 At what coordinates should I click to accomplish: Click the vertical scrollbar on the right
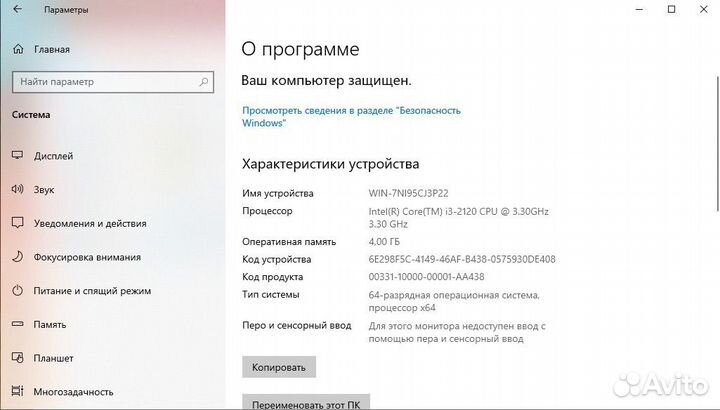coord(717,142)
